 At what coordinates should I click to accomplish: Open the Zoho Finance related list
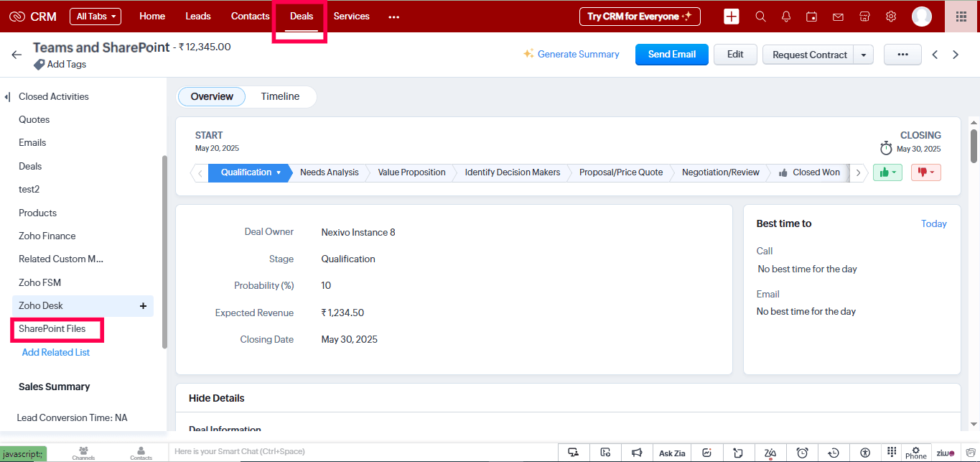point(47,236)
